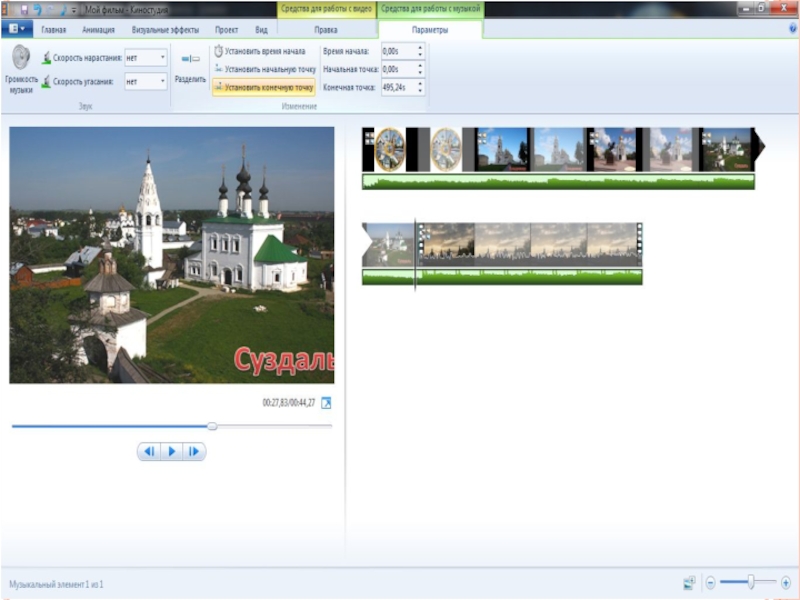800x600 pixels.
Task: Click the Разделить split tool icon
Action: [x=190, y=60]
